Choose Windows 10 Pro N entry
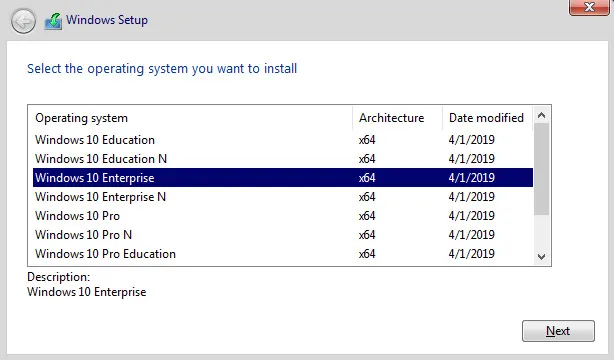This screenshot has height=360, width=614. (x=283, y=235)
